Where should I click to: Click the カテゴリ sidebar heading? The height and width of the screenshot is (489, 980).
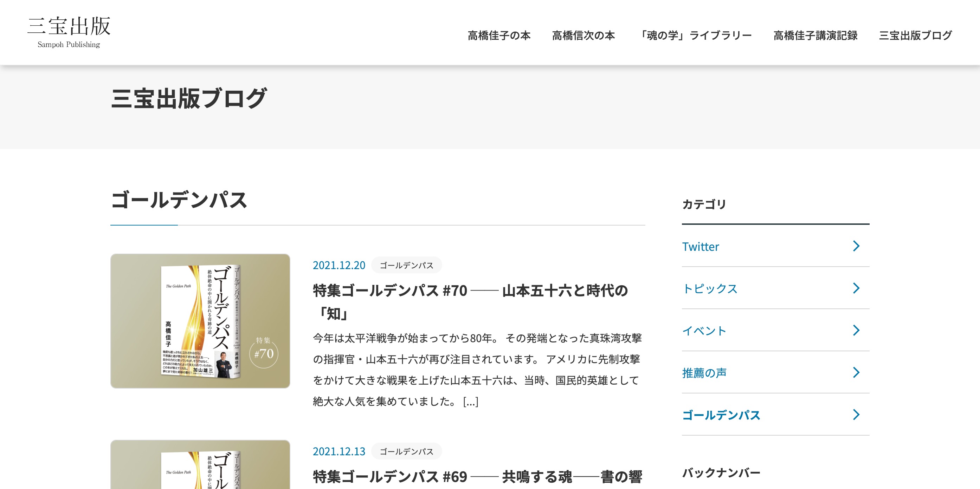[704, 204]
